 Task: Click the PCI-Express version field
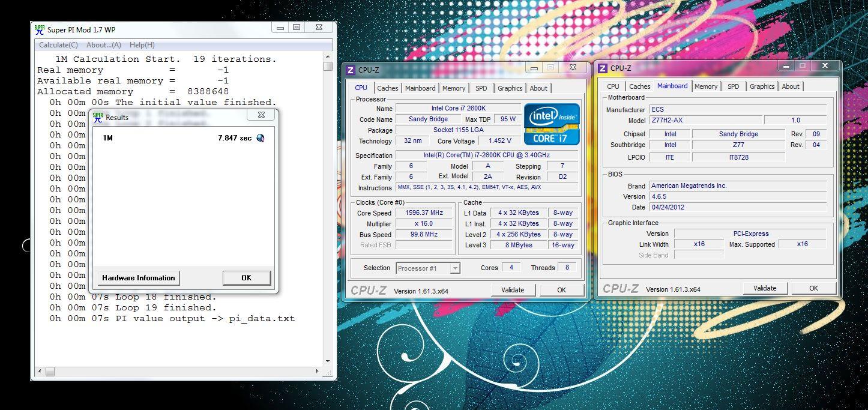pyautogui.click(x=750, y=234)
